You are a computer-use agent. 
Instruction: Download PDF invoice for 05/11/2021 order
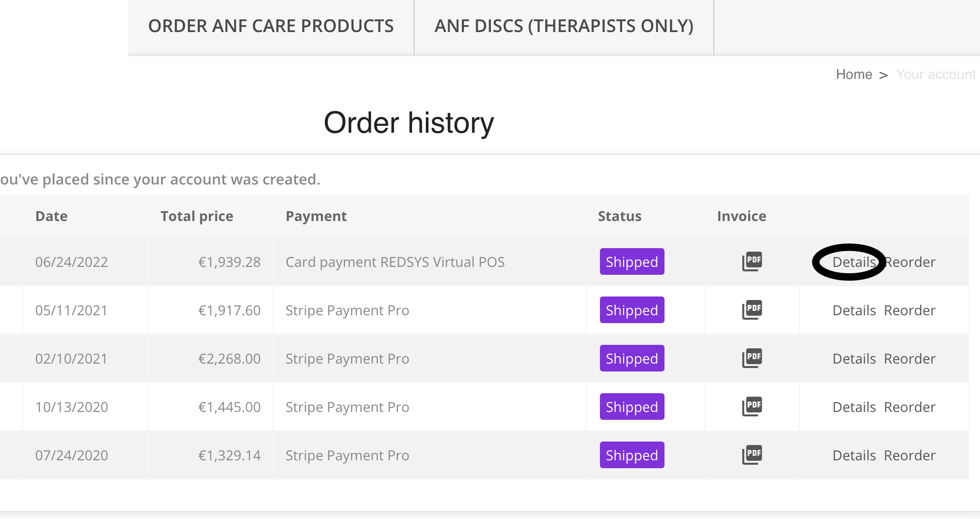click(752, 310)
